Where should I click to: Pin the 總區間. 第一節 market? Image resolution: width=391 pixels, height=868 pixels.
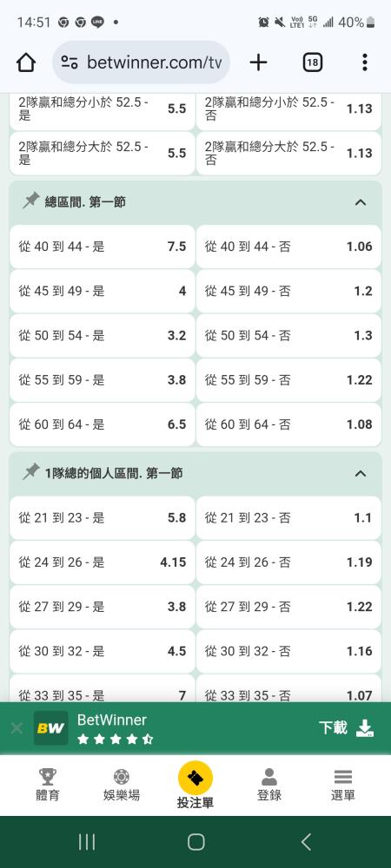[x=31, y=202]
